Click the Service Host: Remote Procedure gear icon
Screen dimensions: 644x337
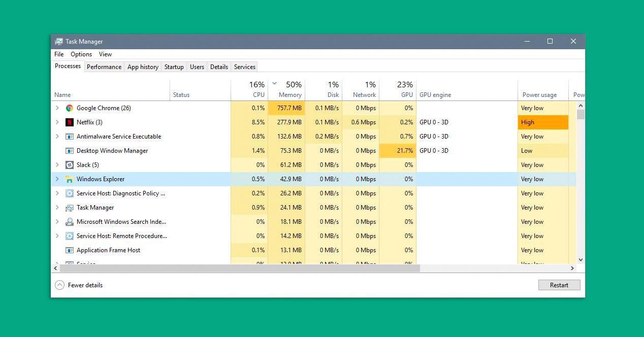click(70, 236)
